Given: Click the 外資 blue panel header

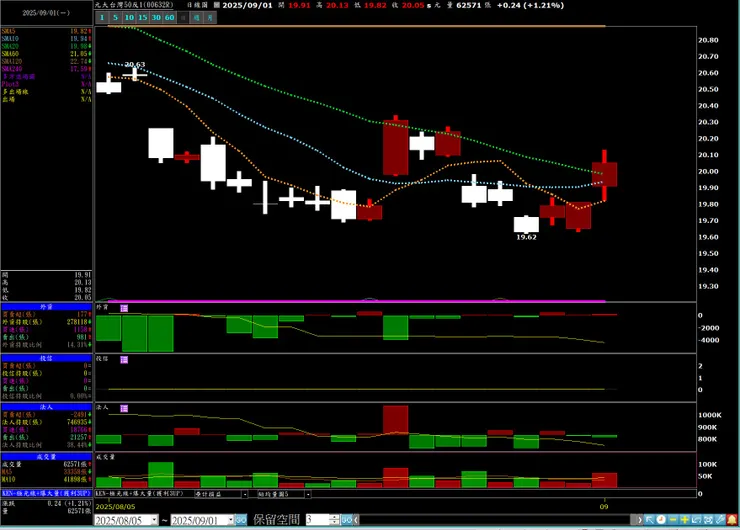Looking at the screenshot, I should pos(46,307).
